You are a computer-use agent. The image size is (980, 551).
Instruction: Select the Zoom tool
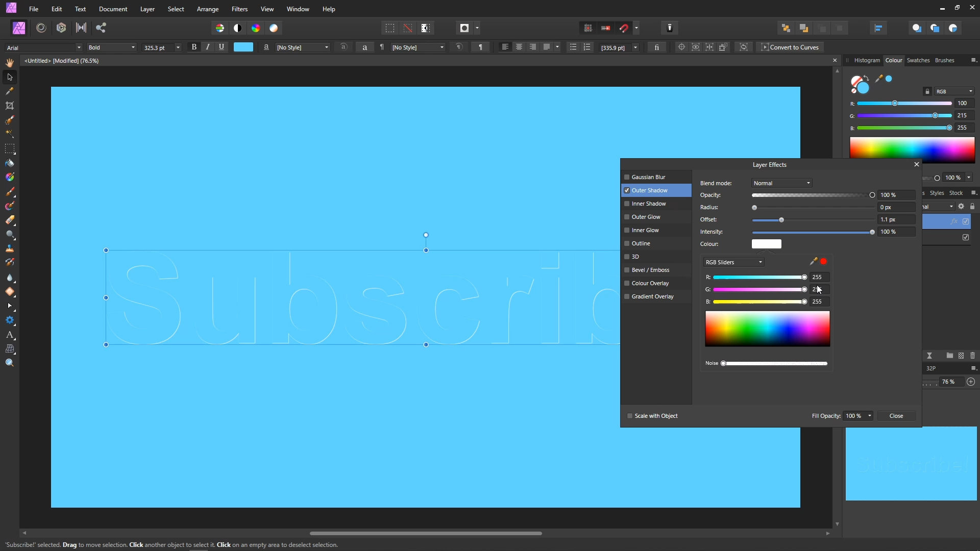(10, 363)
